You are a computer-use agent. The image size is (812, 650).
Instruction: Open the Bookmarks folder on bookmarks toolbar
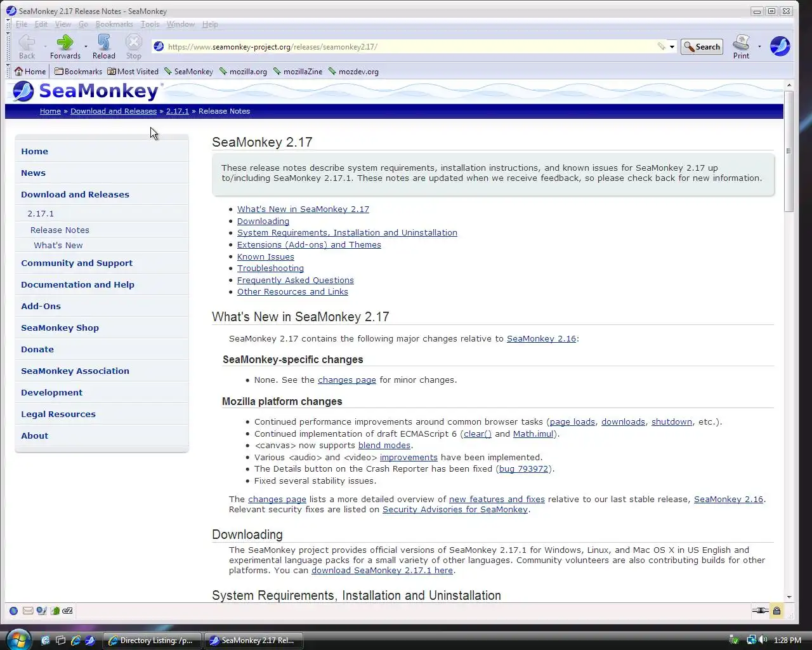[x=78, y=71]
